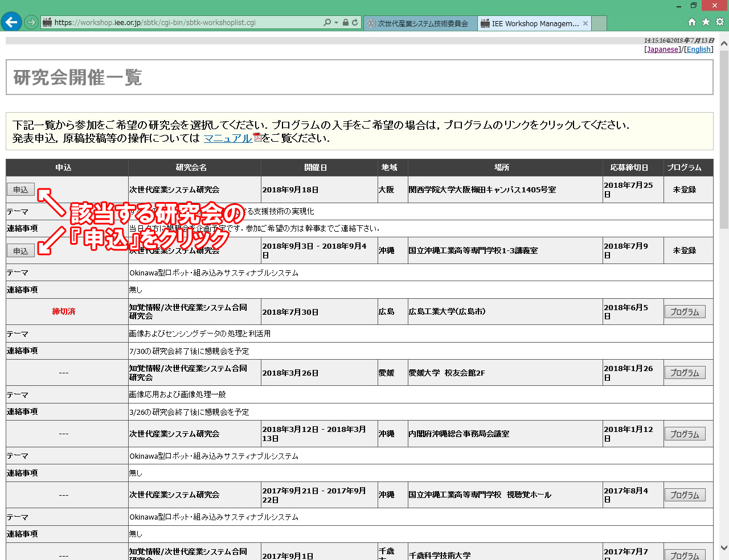Click the browser forward arrow button
The width and height of the screenshot is (729, 560).
31,22
